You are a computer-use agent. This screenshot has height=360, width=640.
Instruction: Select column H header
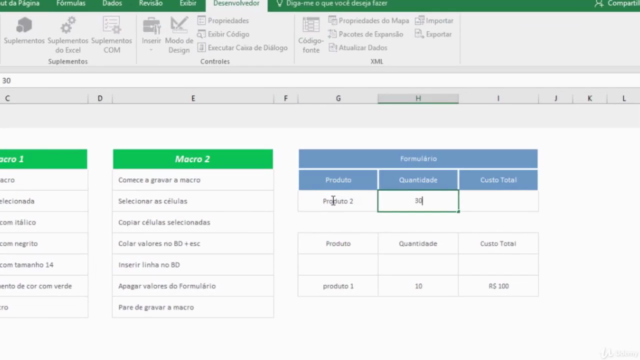click(x=418, y=98)
